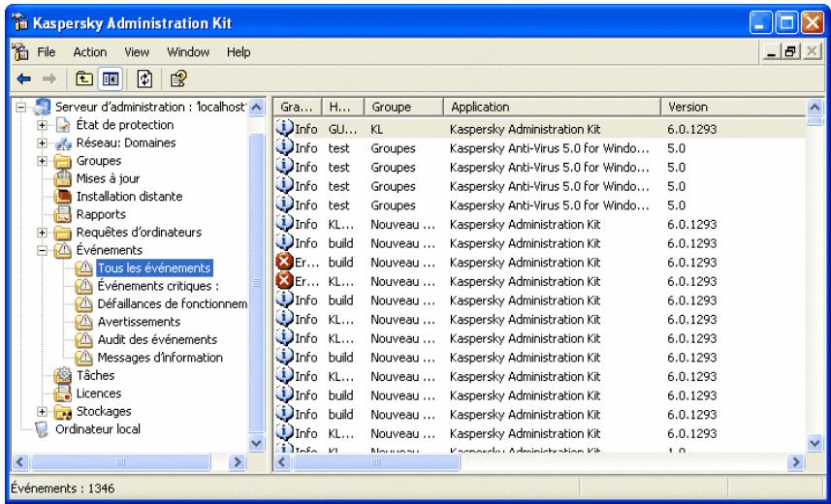Click the Stockages icon

pos(63,412)
